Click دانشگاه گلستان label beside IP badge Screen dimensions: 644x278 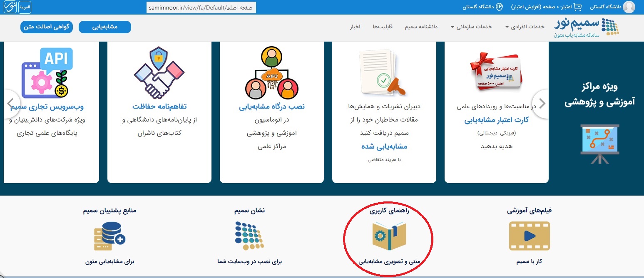click(x=478, y=7)
